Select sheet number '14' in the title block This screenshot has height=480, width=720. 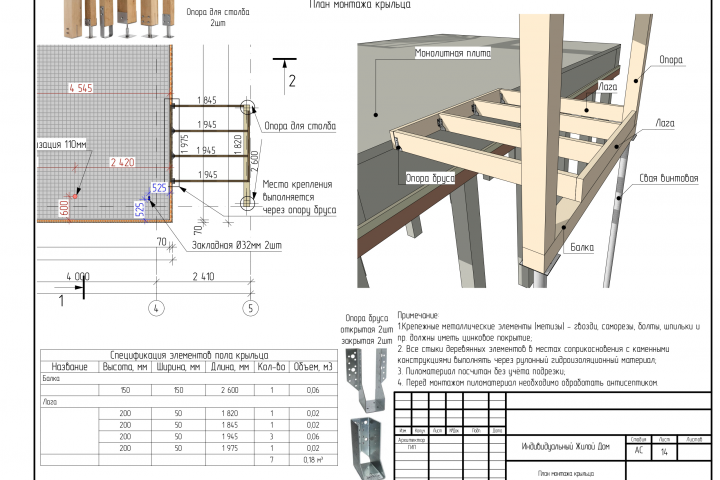(x=664, y=452)
